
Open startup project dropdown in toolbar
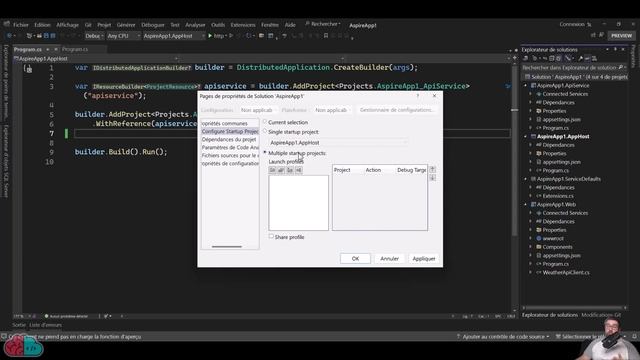(x=173, y=36)
